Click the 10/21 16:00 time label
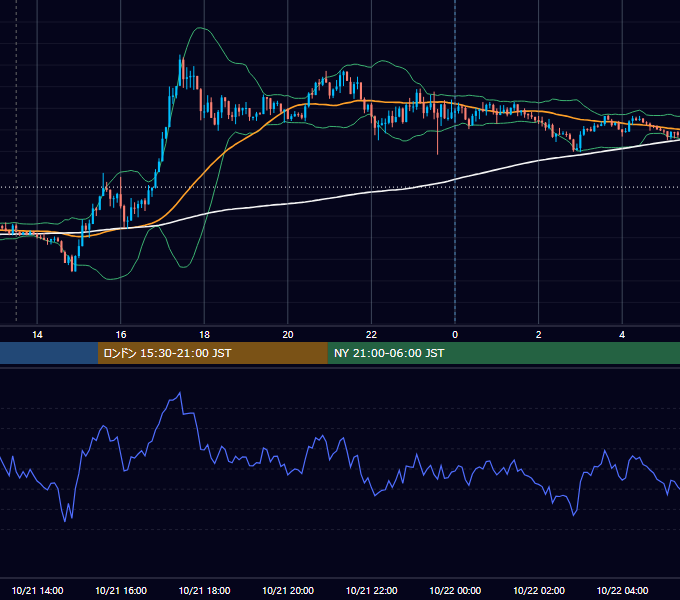The height and width of the screenshot is (600, 680). (x=121, y=590)
